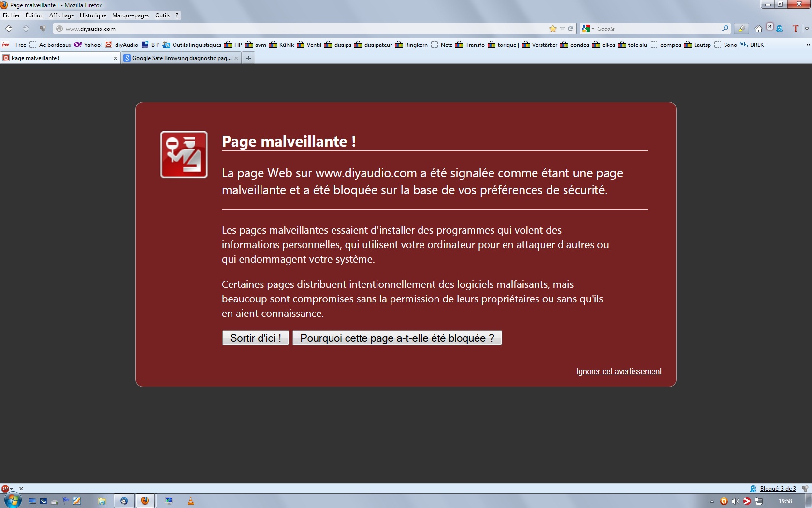Open the DREK bookmark
Image resolution: width=812 pixels, height=508 pixels.
coord(754,45)
